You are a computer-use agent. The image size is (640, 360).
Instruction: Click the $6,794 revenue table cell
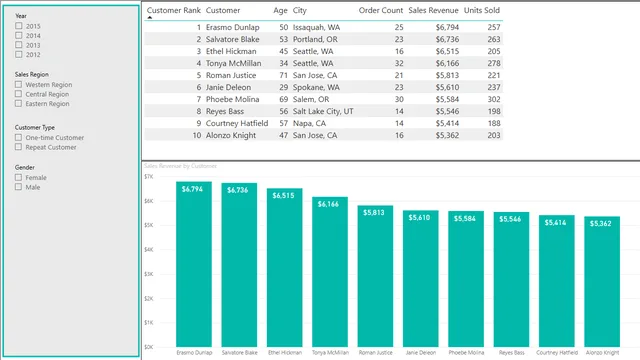(447, 27)
